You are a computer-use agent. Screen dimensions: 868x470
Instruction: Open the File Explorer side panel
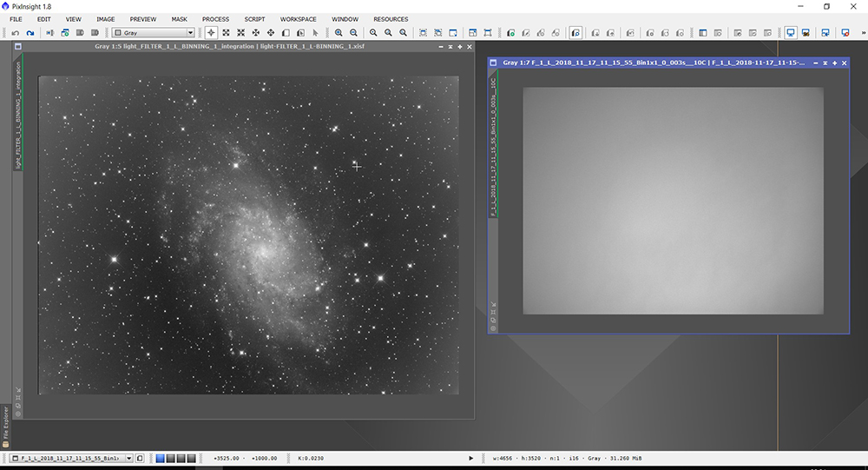[x=5, y=426]
